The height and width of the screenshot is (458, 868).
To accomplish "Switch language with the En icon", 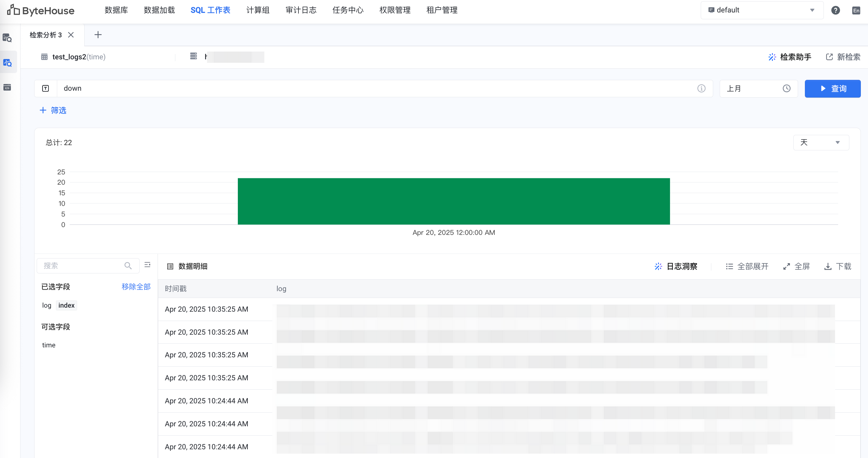I will [856, 11].
